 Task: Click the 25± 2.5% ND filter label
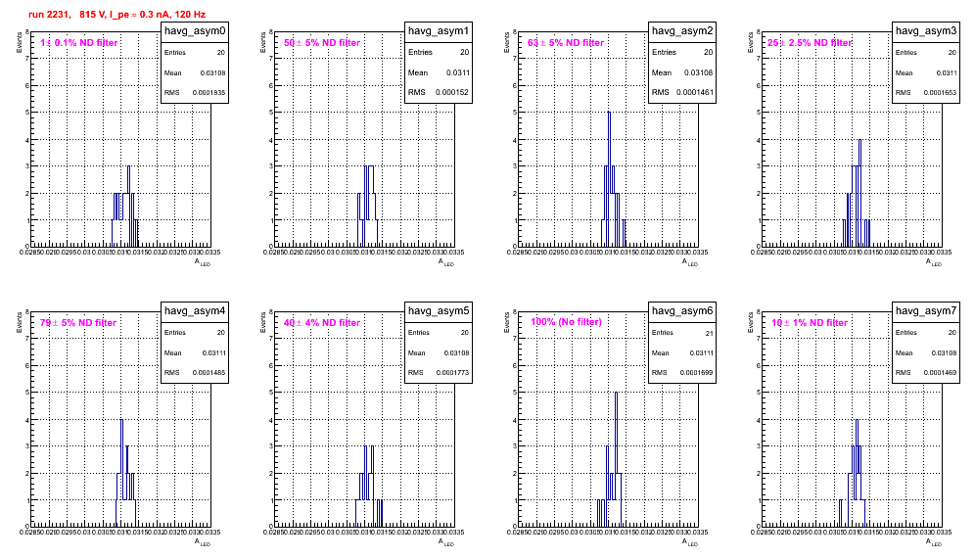pyautogui.click(x=810, y=43)
